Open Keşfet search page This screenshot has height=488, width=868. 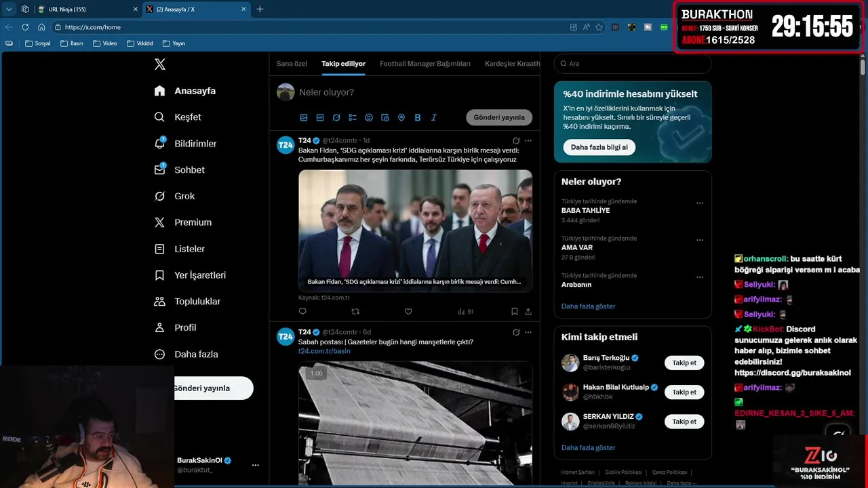[178, 117]
